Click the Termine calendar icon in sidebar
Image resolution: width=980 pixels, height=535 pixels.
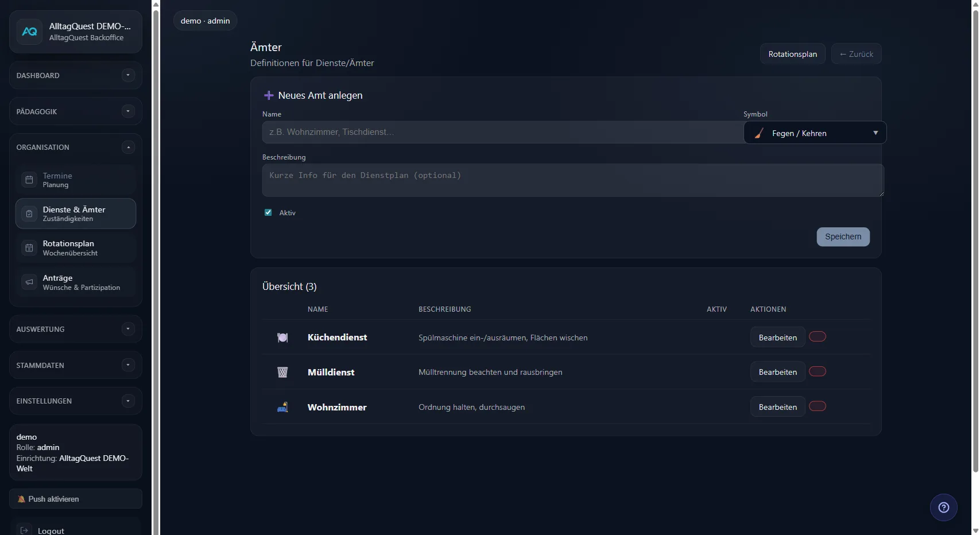tap(29, 180)
